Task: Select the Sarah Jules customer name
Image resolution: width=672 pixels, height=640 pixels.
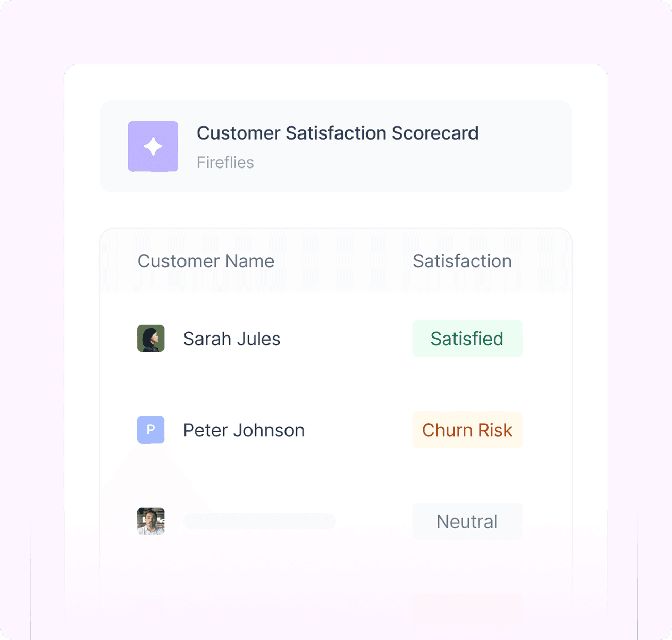Action: click(232, 339)
